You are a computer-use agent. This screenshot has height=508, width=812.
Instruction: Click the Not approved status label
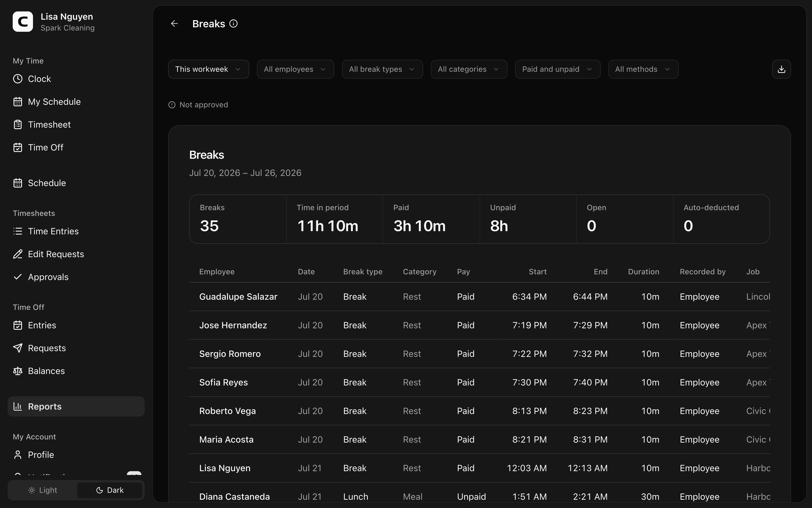point(204,105)
